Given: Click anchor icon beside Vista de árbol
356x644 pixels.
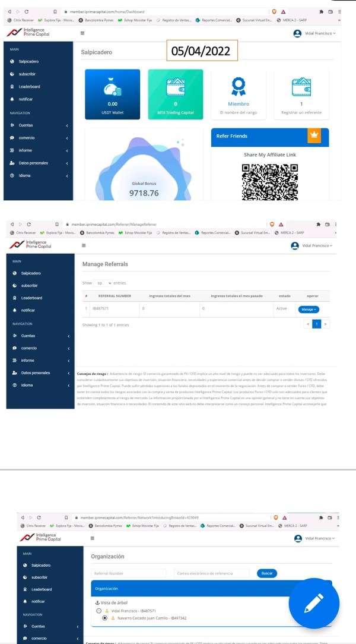Looking at the screenshot, I should click(x=98, y=602).
